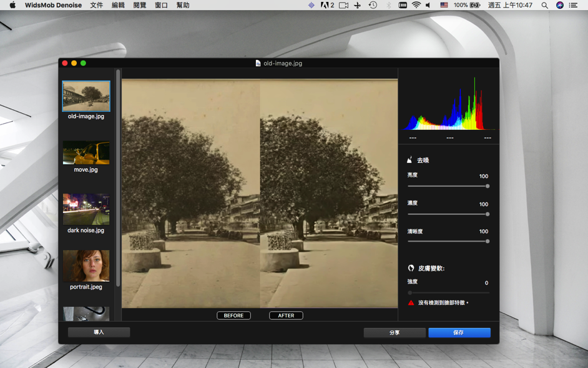Open the 幫助 menu
This screenshot has width=588, height=368.
pos(183,5)
